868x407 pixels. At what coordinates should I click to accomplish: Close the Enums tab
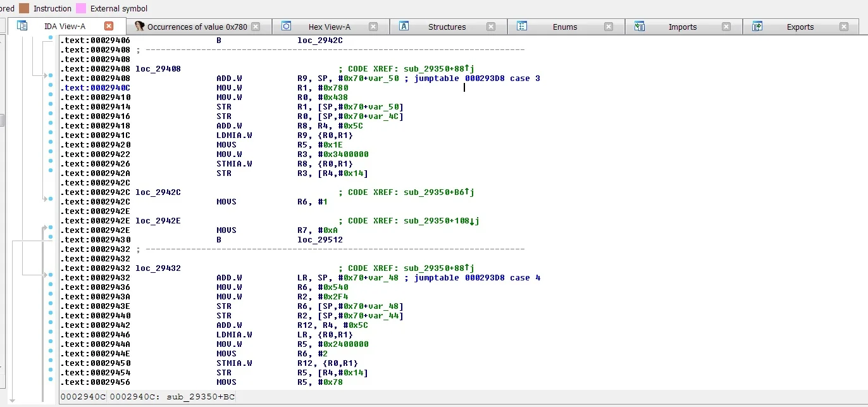(609, 27)
